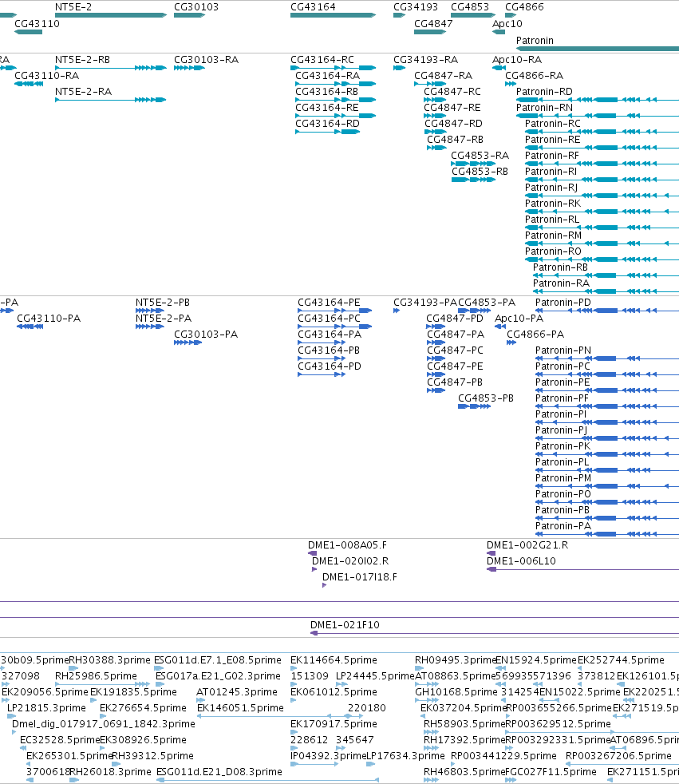Viewport: 679px width, 784px height.
Task: Select transcript CG34193-RA label
Action: point(425,60)
